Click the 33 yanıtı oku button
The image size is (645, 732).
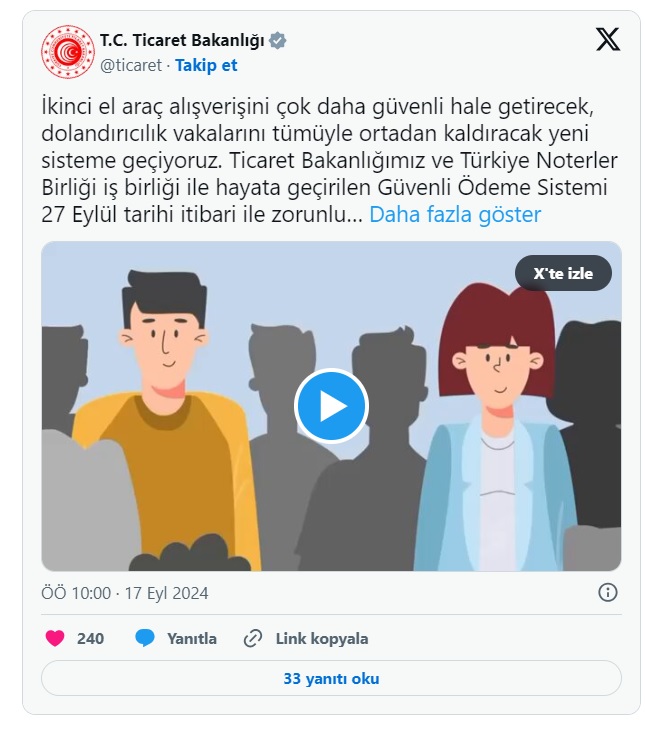(x=331, y=678)
